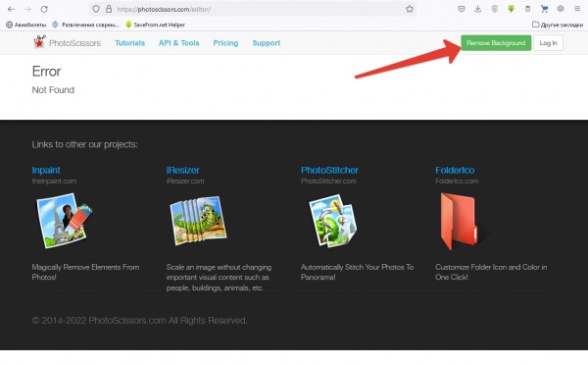Viewport: 588px width, 365px height.
Task: Click the grey shield extension icon
Action: [x=495, y=9]
